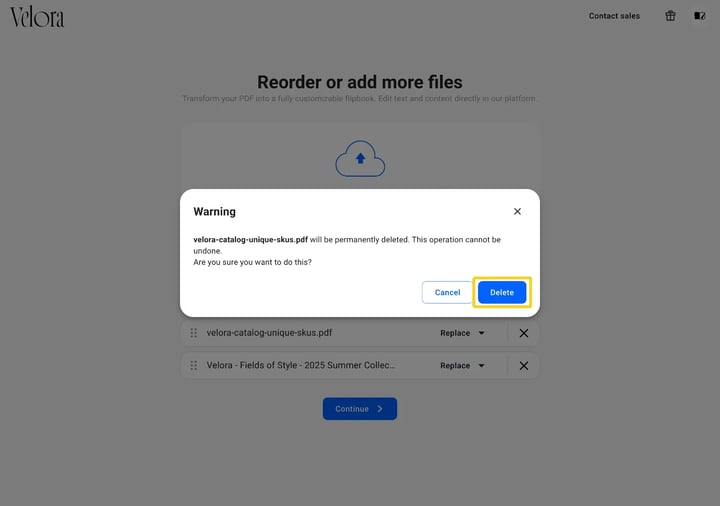720x506 pixels.
Task: Remove the Fields of Style file with X
Action: coord(523,365)
